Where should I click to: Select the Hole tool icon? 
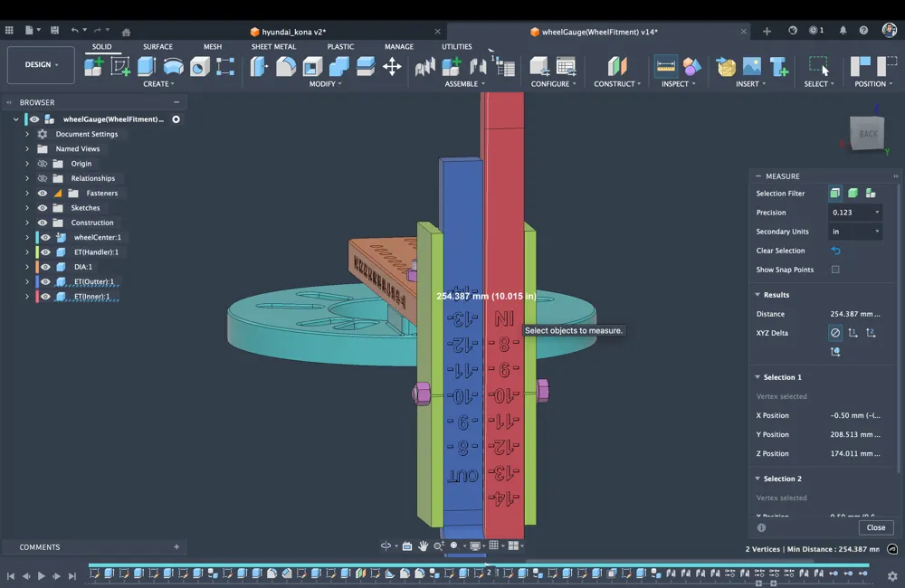click(x=200, y=66)
